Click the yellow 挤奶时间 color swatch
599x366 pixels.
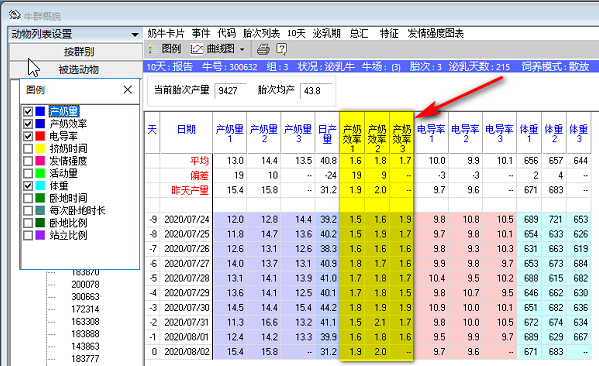pyautogui.click(x=40, y=149)
